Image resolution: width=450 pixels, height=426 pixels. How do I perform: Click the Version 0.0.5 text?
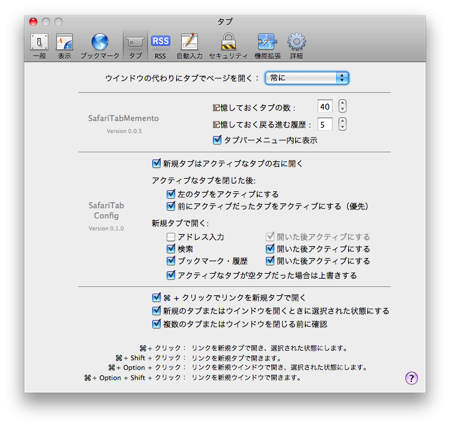click(x=124, y=131)
